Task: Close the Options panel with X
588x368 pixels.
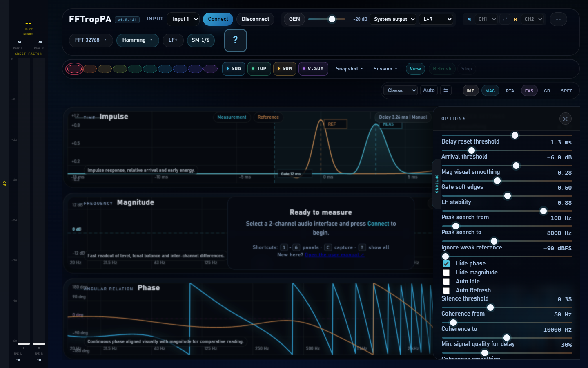Action: pyautogui.click(x=565, y=119)
